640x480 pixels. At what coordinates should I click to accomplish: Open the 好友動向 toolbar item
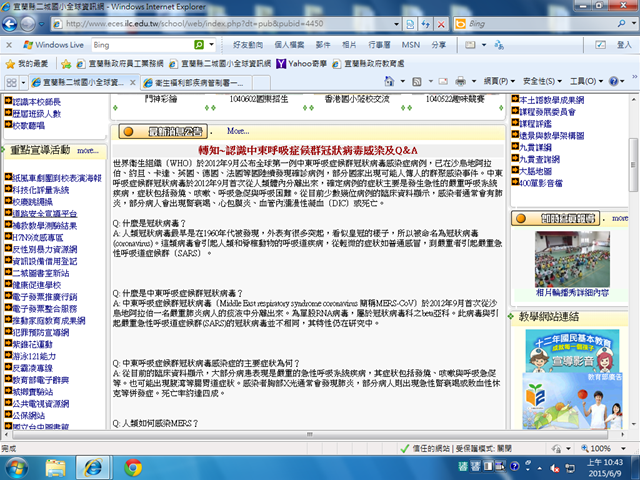[248, 45]
